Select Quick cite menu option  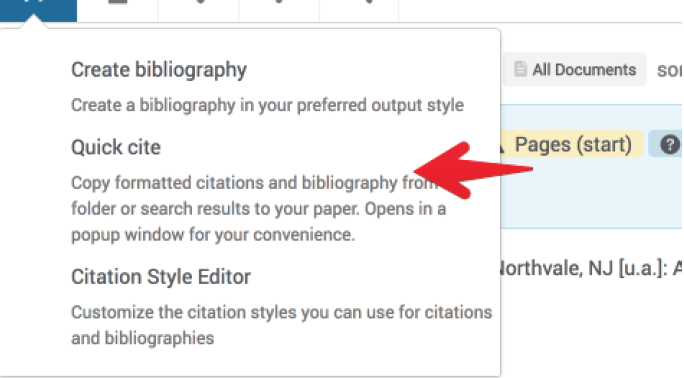[116, 147]
